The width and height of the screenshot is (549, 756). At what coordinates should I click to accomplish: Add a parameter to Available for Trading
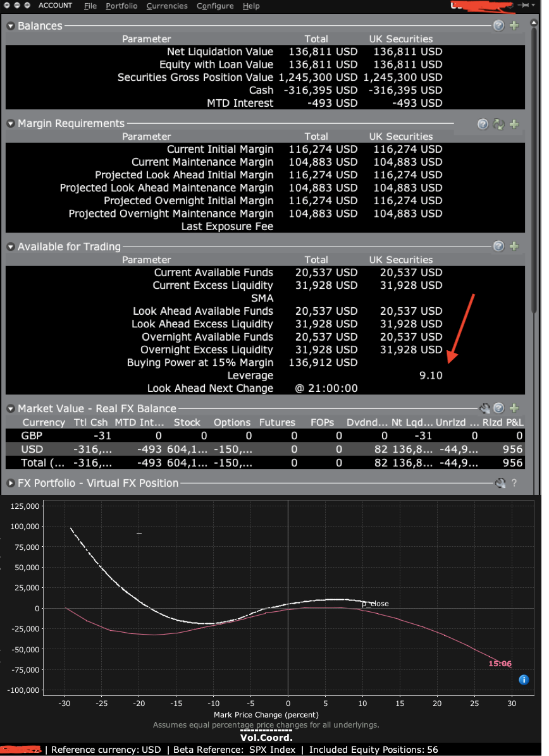click(514, 247)
